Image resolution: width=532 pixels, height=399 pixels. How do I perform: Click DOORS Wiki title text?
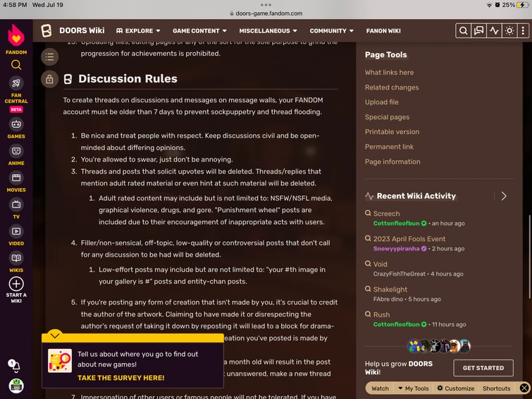tap(82, 30)
